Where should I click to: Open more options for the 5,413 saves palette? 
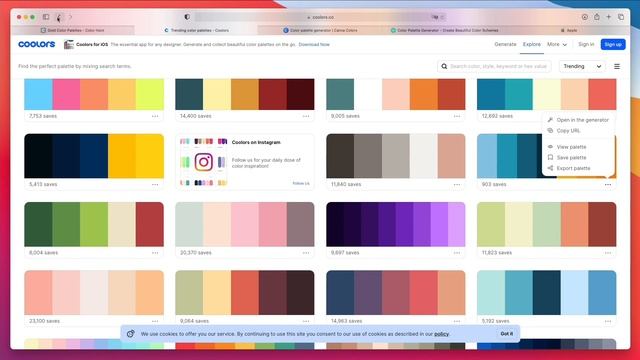click(155, 184)
